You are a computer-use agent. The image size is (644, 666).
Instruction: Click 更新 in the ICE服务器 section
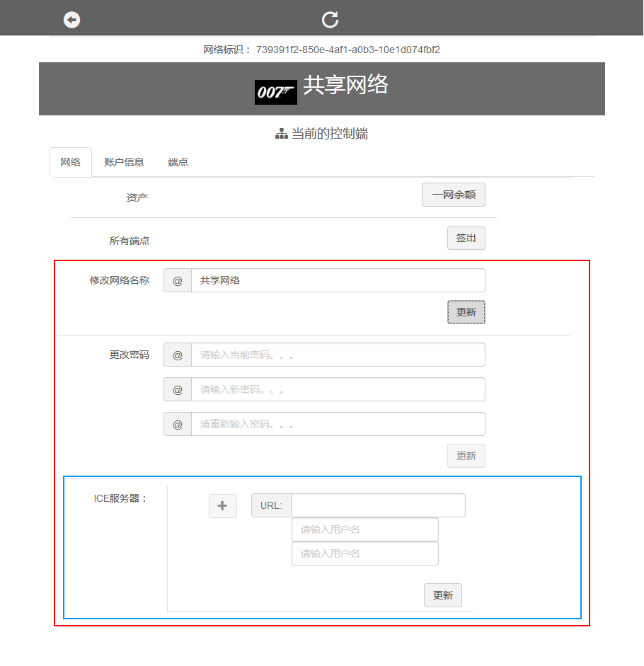pos(442,595)
